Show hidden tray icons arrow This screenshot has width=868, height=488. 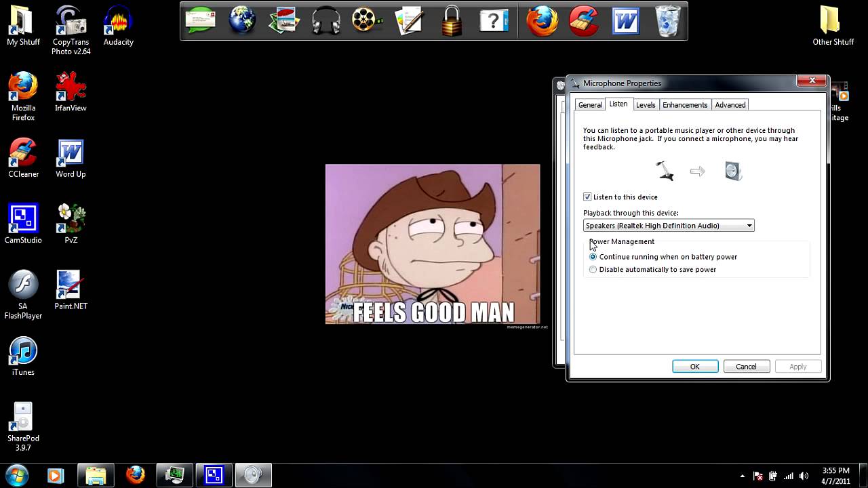[x=743, y=476]
